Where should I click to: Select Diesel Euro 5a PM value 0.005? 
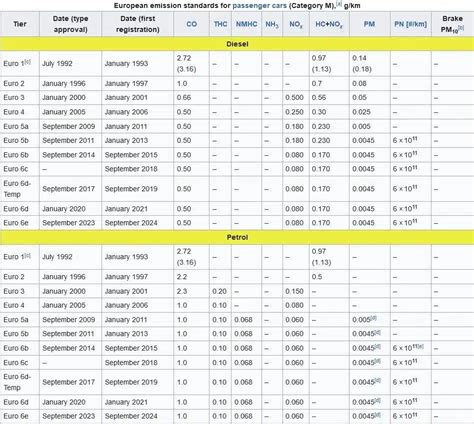tap(361, 126)
